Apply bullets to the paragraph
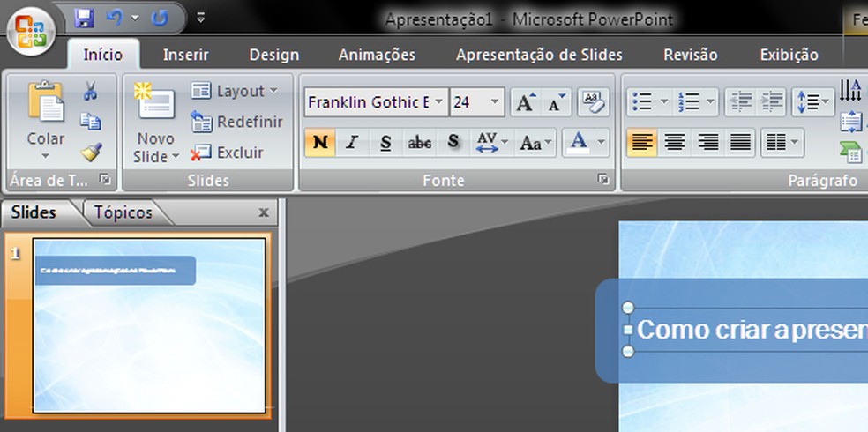This screenshot has width=868, height=432. [x=642, y=101]
